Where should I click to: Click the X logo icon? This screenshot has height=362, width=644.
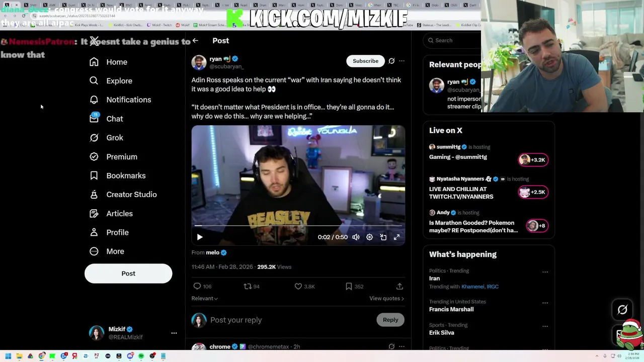pyautogui.click(x=95, y=41)
